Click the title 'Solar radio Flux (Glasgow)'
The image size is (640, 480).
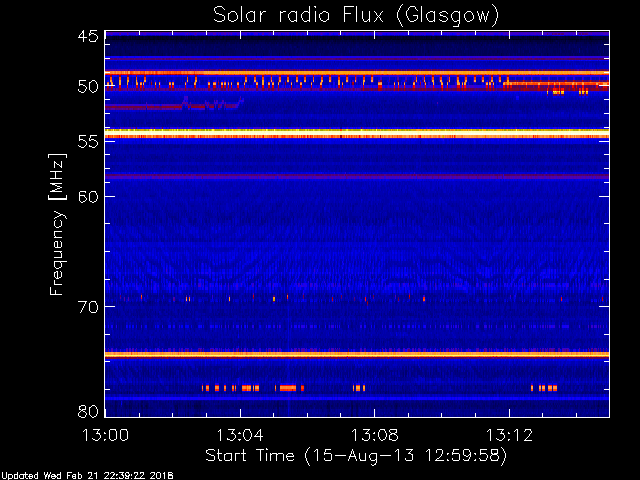356,16
